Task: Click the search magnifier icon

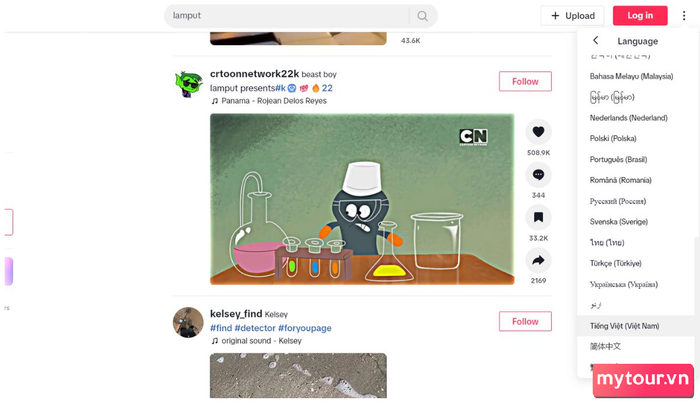Action: point(422,16)
